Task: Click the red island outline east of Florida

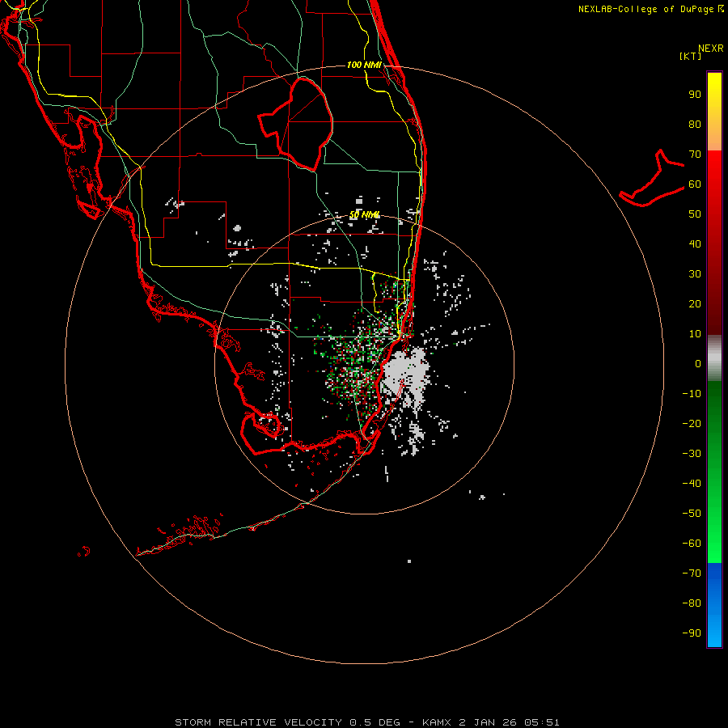Action: [x=652, y=178]
